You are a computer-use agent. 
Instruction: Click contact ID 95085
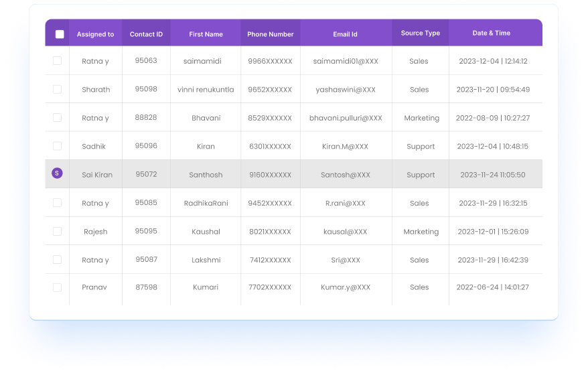click(x=146, y=203)
